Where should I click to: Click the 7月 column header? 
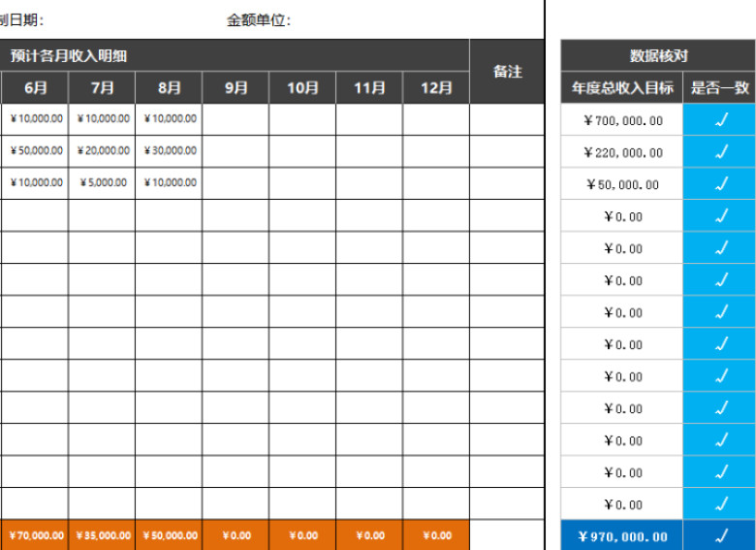coord(102,88)
